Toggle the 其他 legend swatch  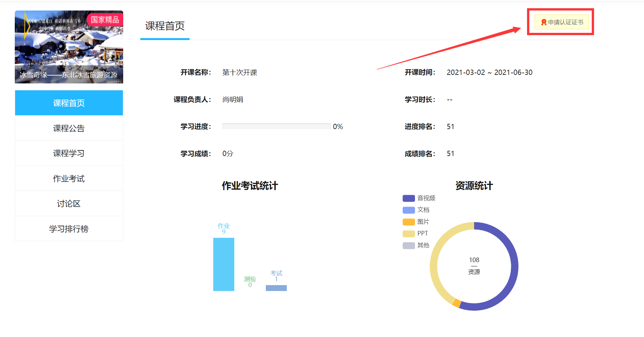coord(408,245)
